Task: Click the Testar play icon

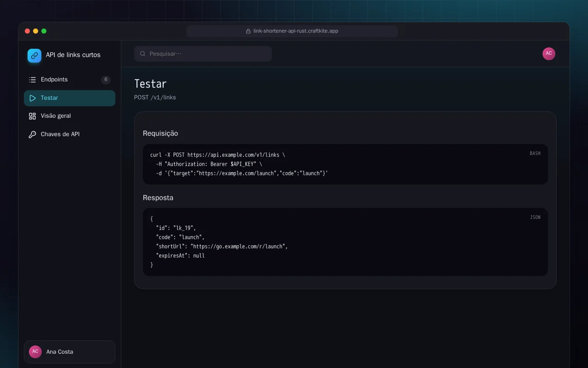Action: click(32, 98)
